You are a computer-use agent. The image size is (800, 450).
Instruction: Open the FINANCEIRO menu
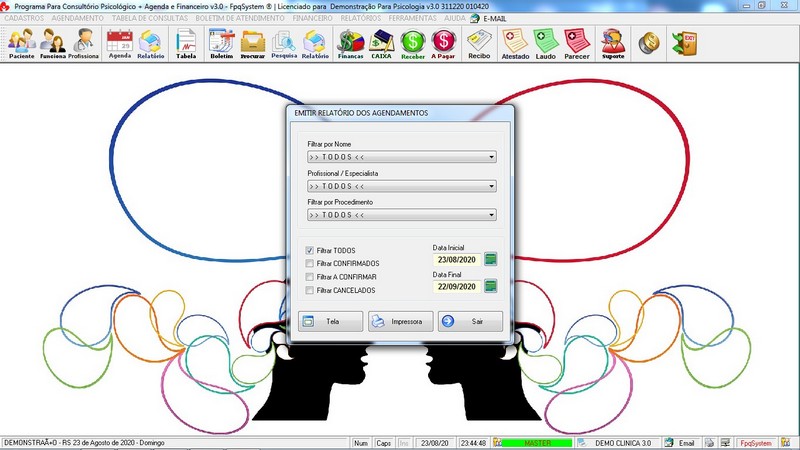(x=312, y=18)
